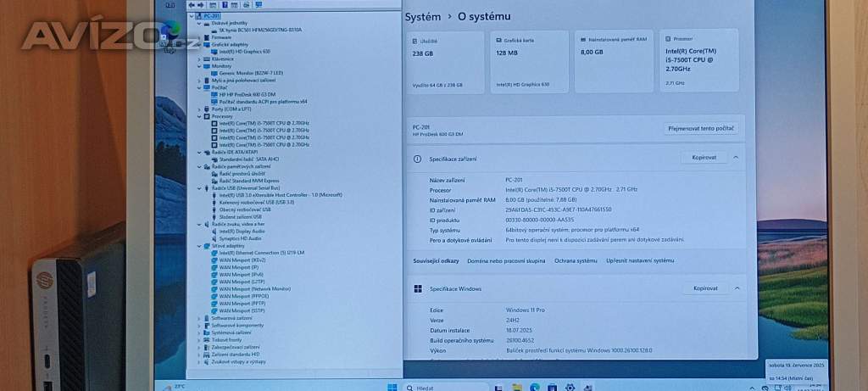Select Intel(R) Display Audio device
868x391 pixels.
pyautogui.click(x=238, y=231)
